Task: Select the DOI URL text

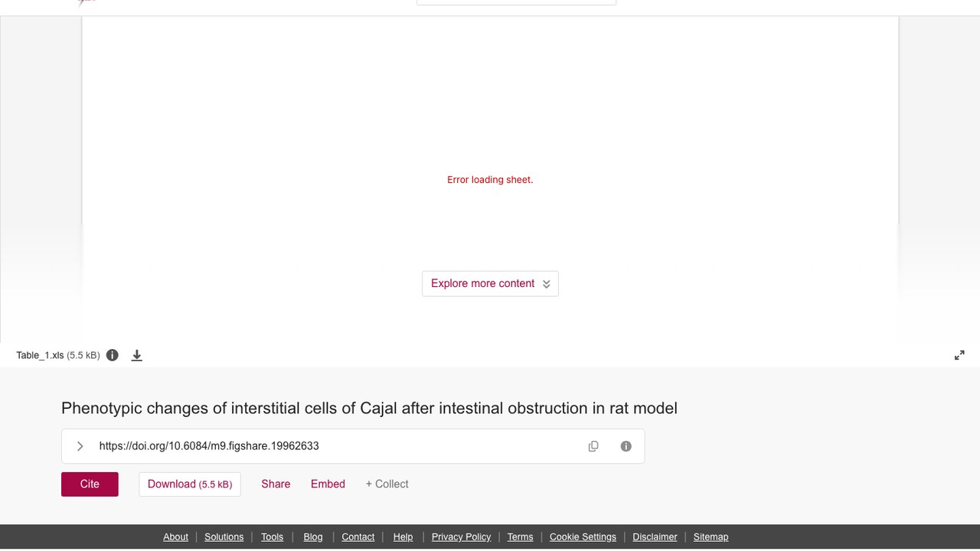Action: [209, 446]
